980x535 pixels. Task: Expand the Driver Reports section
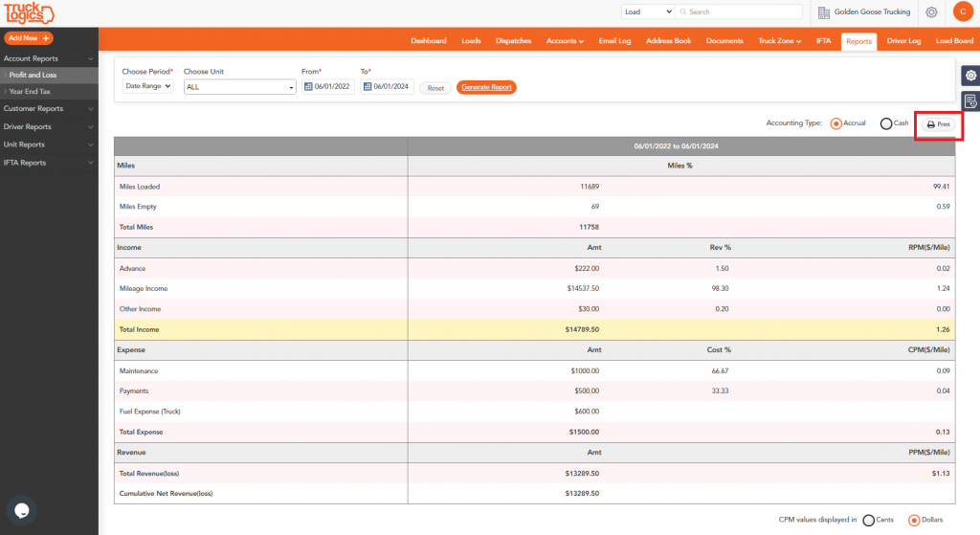49,127
